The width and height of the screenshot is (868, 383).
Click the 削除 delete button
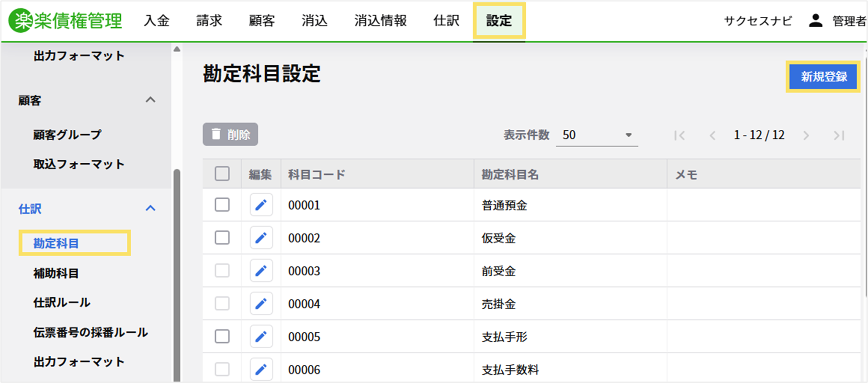click(x=230, y=135)
